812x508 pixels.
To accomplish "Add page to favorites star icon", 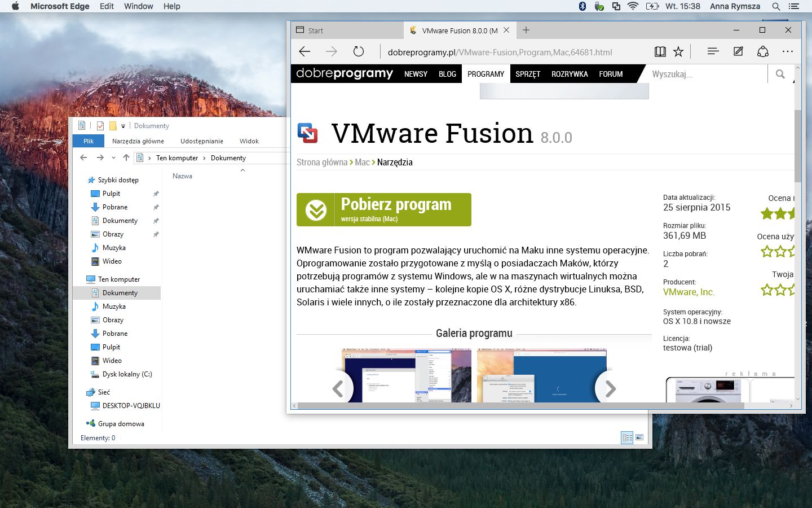I will click(678, 52).
